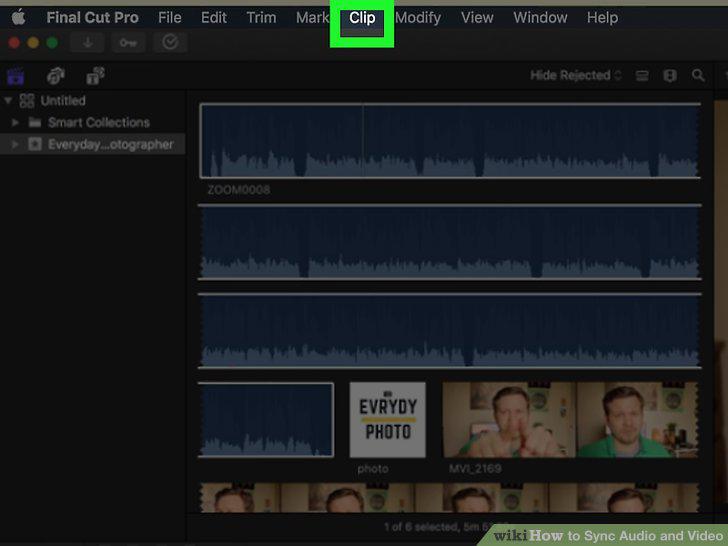The width and height of the screenshot is (728, 546).
Task: Open the Apple menu
Action: click(19, 17)
